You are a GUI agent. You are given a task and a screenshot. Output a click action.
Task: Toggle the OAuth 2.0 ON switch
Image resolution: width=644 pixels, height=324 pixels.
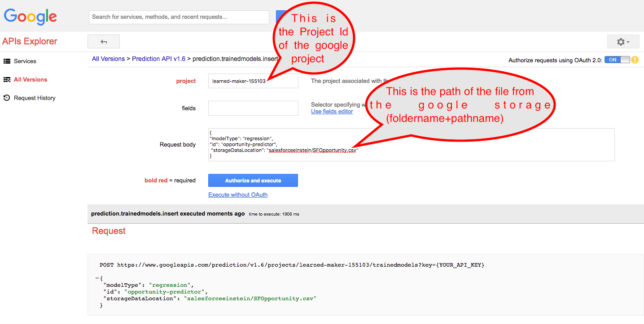[x=618, y=60]
